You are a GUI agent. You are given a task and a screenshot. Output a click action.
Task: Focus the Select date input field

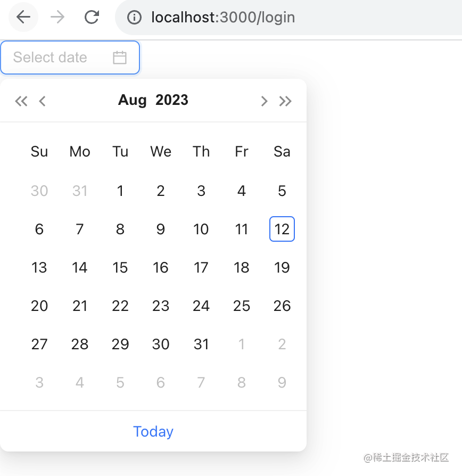click(x=70, y=58)
